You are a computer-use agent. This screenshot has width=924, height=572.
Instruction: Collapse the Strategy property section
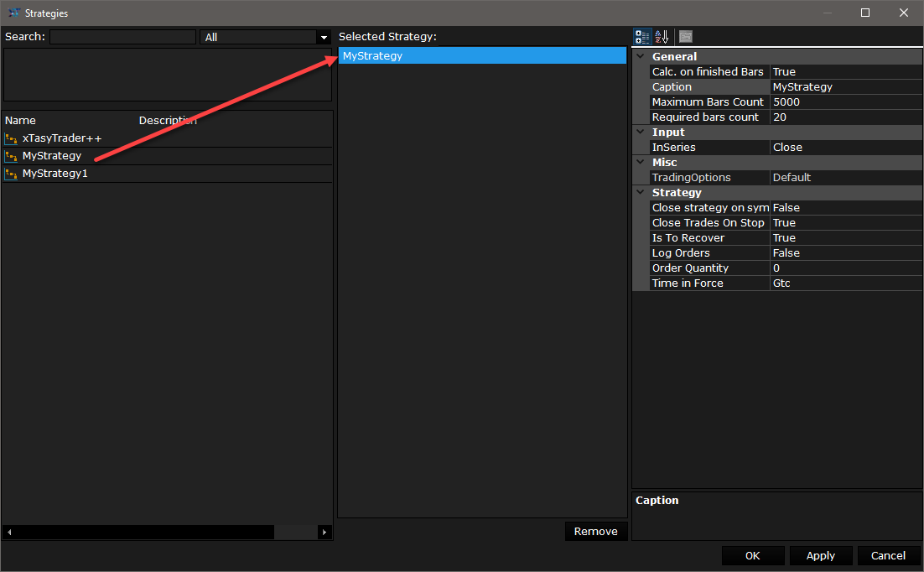click(x=641, y=192)
